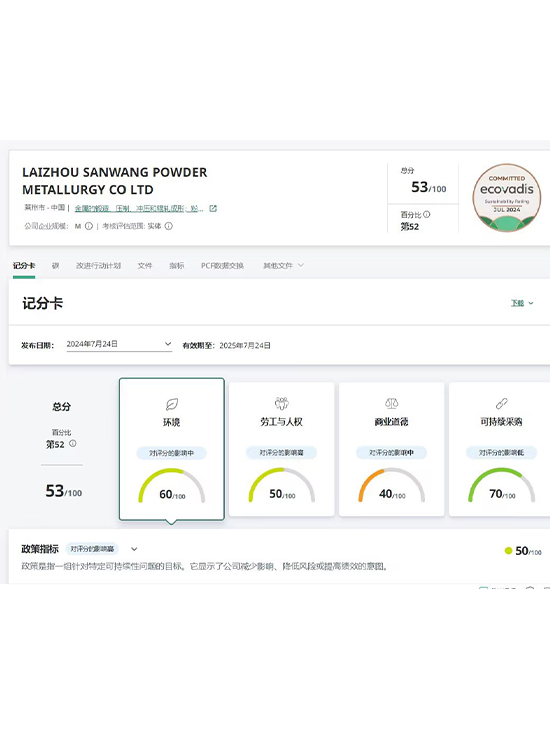Click the 53/100 overall score in the header
This screenshot has height=729, width=550.
(x=428, y=187)
